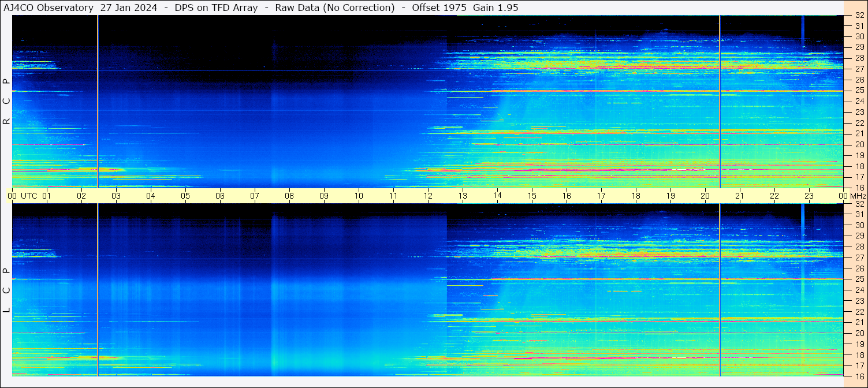This screenshot has width=868, height=388.
Task: Click the 27 MHz label on LCP frequency scale
Action: click(x=859, y=258)
